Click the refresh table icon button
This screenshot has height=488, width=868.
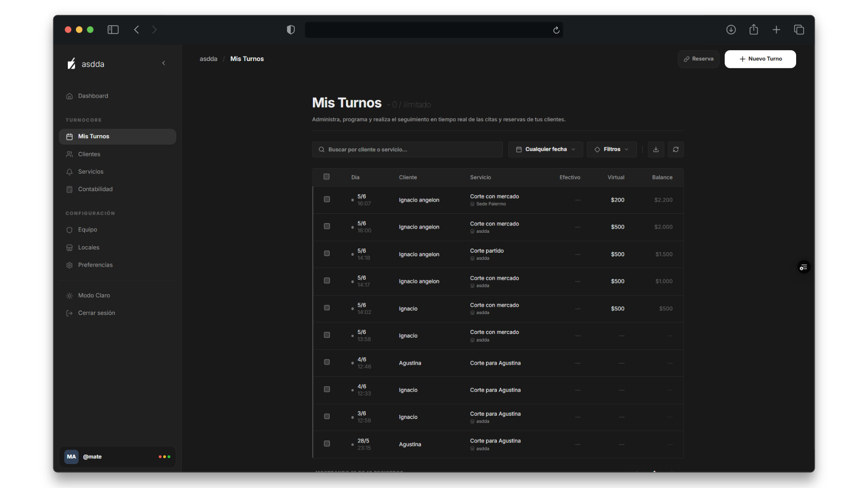click(676, 150)
